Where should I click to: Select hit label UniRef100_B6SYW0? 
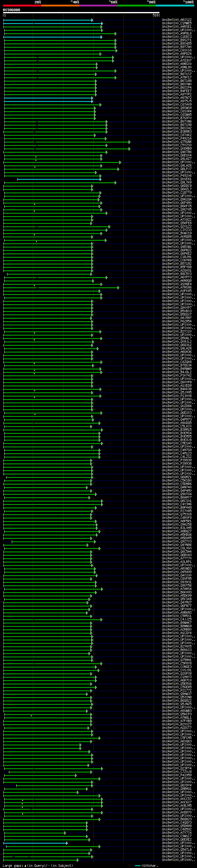coord(177,85)
